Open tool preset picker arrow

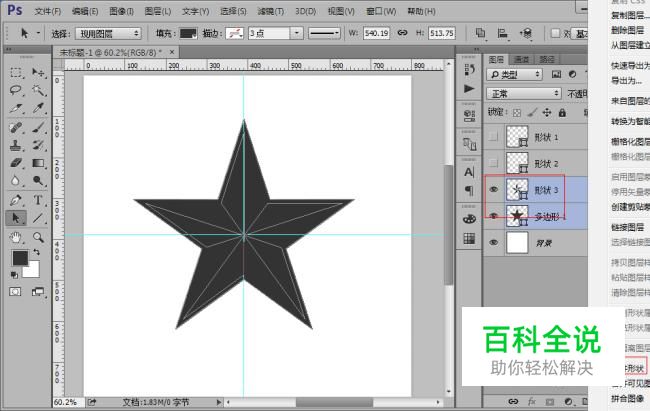39,33
